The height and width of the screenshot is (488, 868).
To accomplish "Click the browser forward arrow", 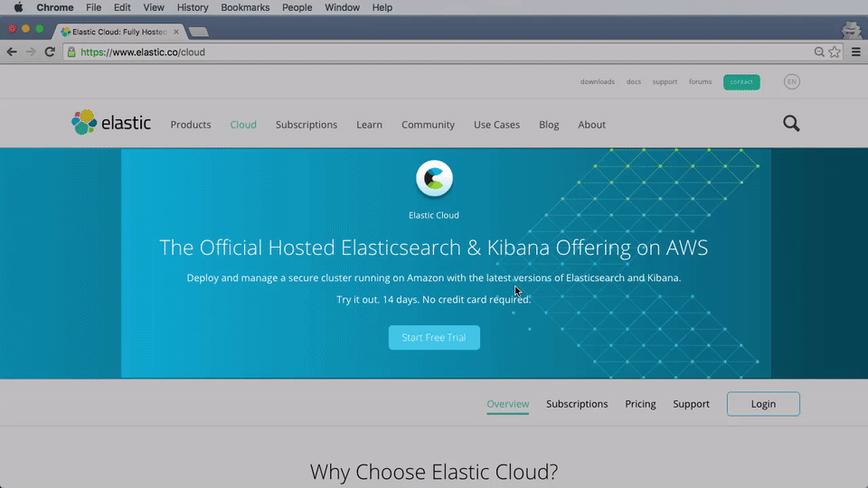I will click(x=31, y=52).
